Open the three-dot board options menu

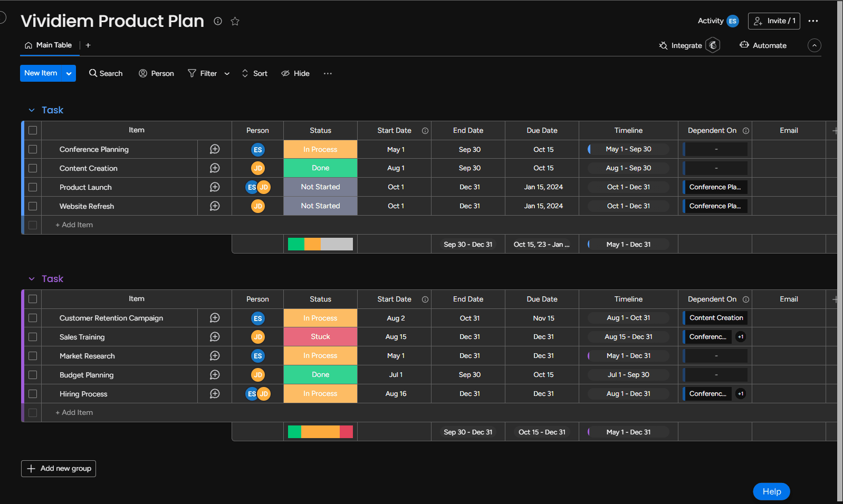(813, 21)
